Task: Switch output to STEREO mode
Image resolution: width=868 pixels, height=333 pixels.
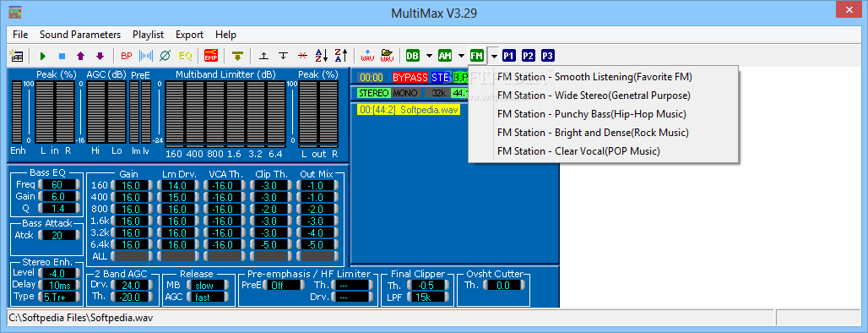Action: coord(374,93)
